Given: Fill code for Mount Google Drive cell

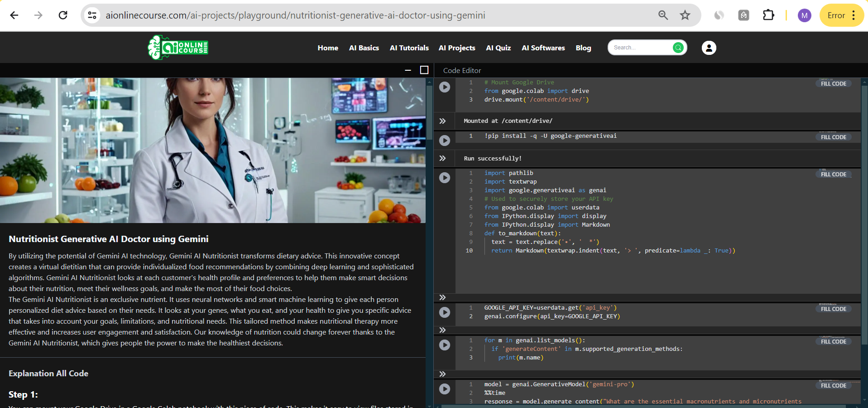Looking at the screenshot, I should pos(834,84).
